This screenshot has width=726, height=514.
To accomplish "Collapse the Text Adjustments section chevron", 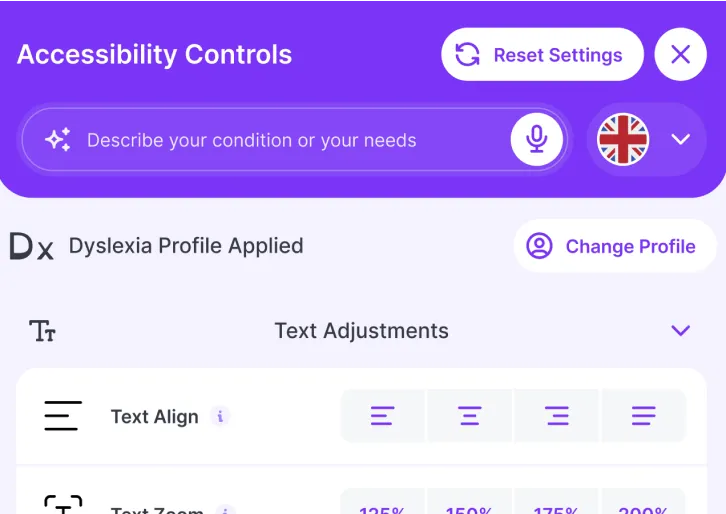I will point(681,331).
